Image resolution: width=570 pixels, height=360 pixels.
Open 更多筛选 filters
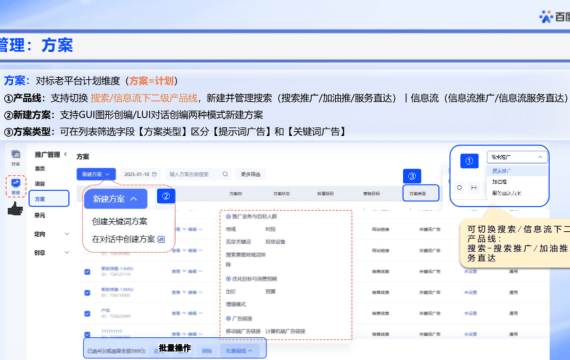[250, 174]
